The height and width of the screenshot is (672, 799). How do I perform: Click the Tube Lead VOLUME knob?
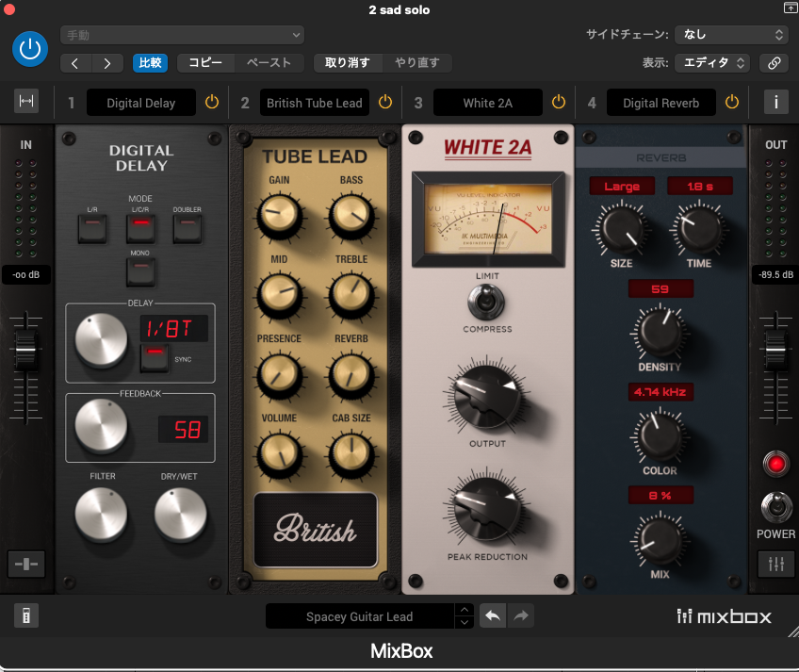click(279, 453)
